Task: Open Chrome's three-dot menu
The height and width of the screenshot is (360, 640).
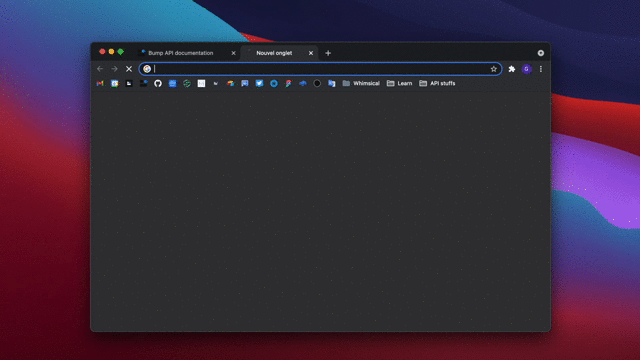Action: [x=541, y=69]
